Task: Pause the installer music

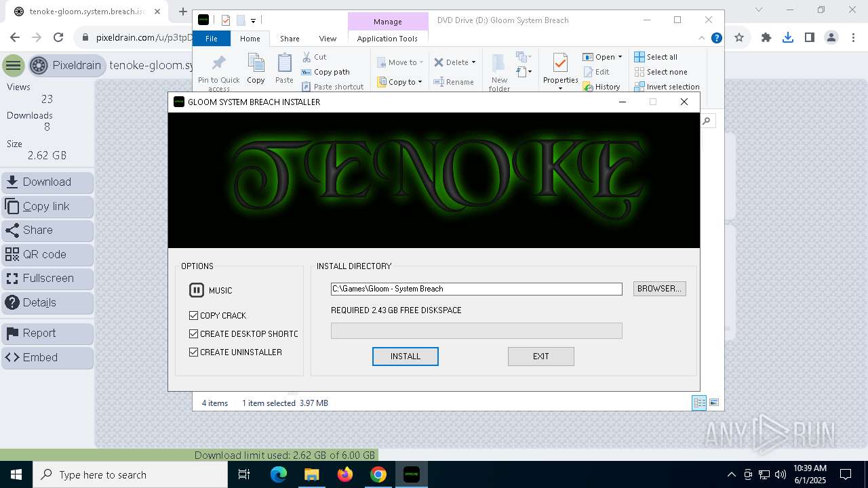Action: coord(196,290)
